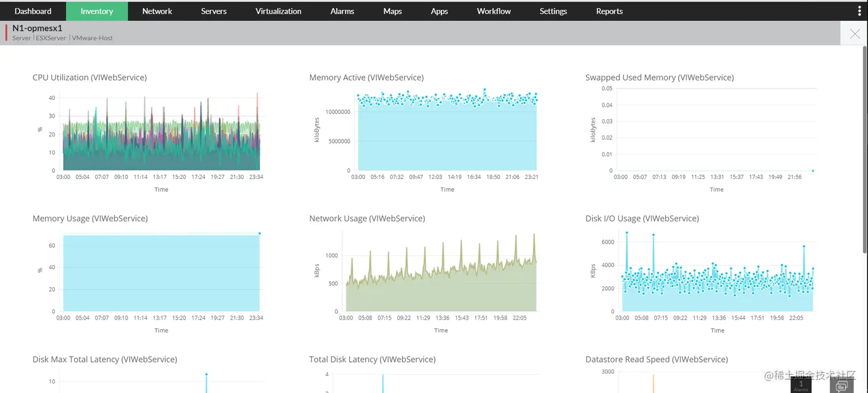
Task: Close the N1-opmesx1 details panel
Action: 854,34
